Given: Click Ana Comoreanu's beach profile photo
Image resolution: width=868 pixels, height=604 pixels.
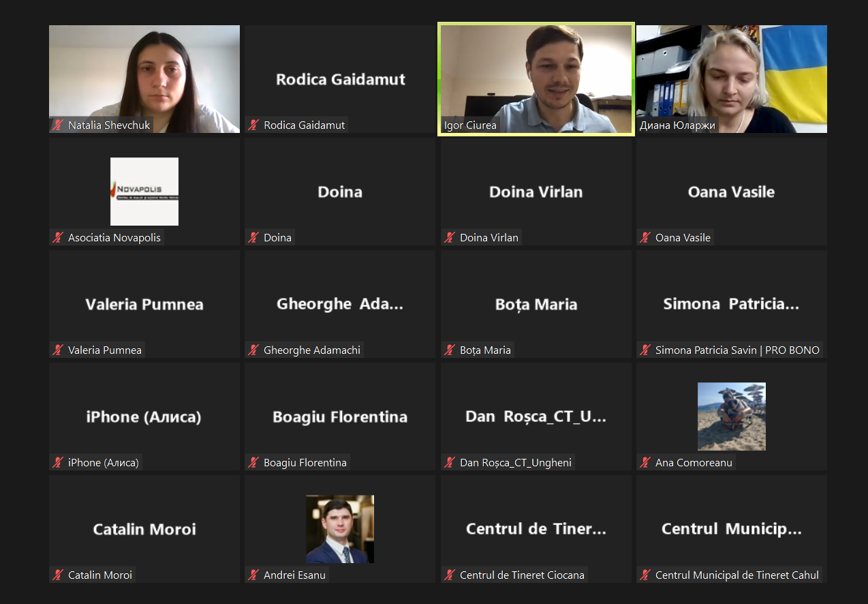Looking at the screenshot, I should (732, 417).
